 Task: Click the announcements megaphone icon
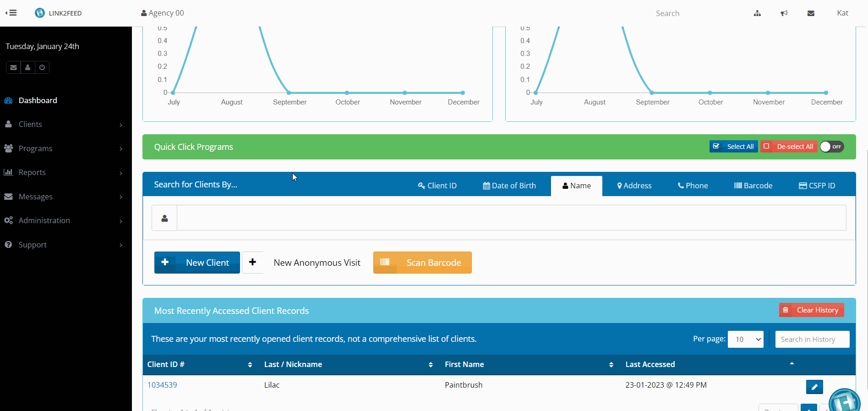tap(784, 13)
